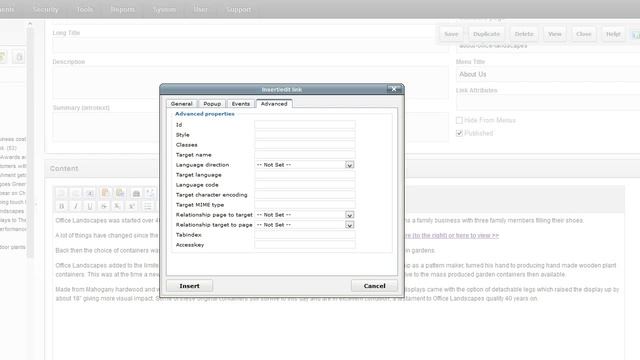Open the System menu
Screen dimensions: 640x360
(164, 9)
